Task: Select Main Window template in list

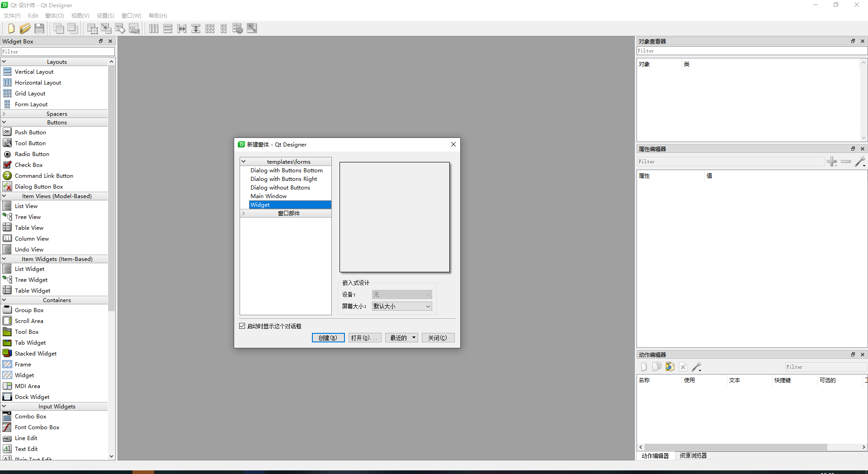Action: coord(269,196)
